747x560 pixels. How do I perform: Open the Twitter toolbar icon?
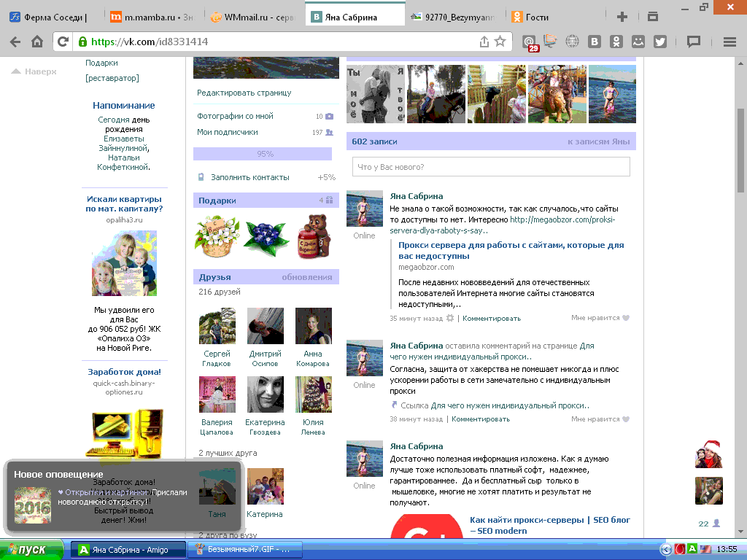point(660,42)
